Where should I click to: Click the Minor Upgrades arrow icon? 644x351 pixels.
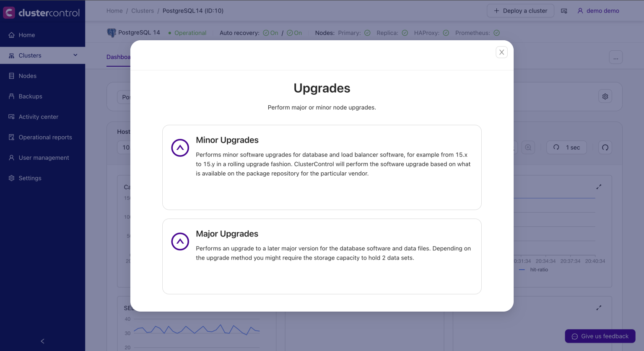coord(180,148)
